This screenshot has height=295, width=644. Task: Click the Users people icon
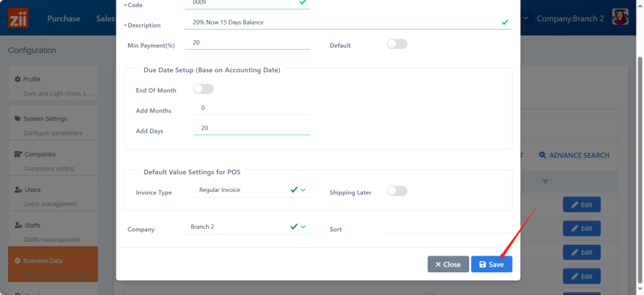click(18, 190)
